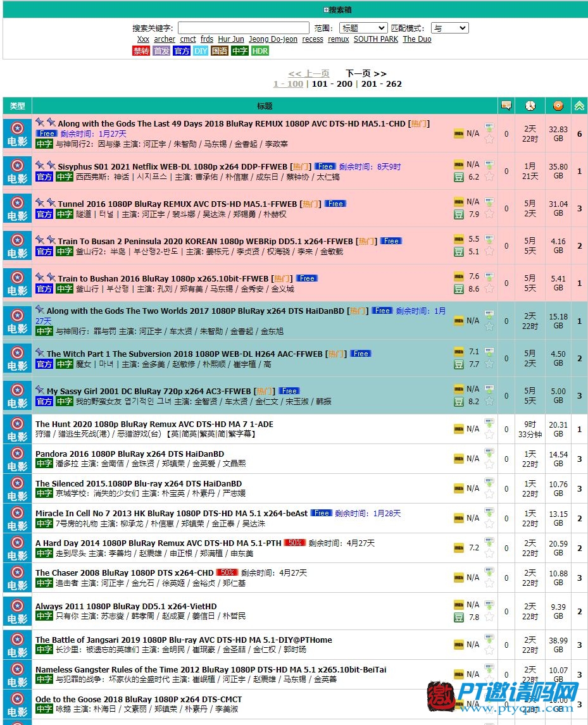
Task: Download the A Hard Day 2014 torrent
Action: 489,542
